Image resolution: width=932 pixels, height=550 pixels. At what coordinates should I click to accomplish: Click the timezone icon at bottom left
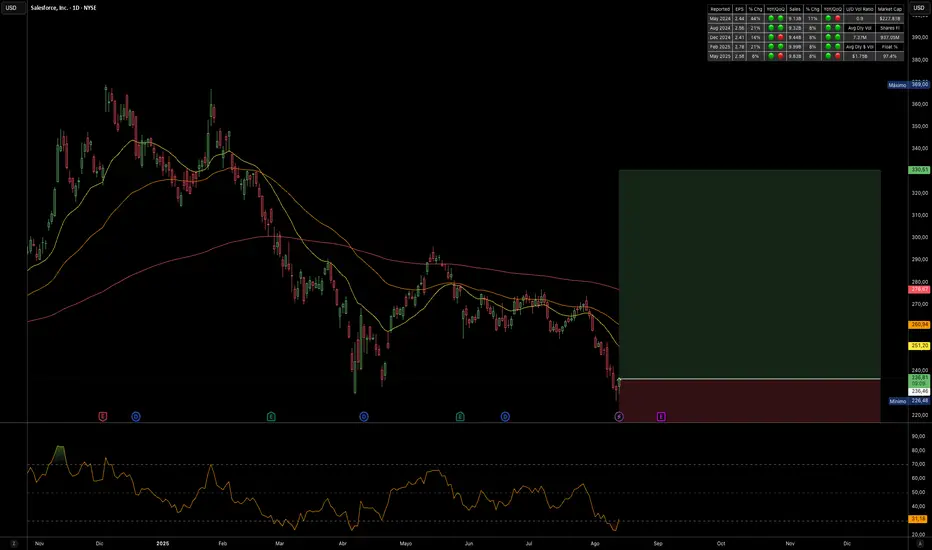click(13, 543)
